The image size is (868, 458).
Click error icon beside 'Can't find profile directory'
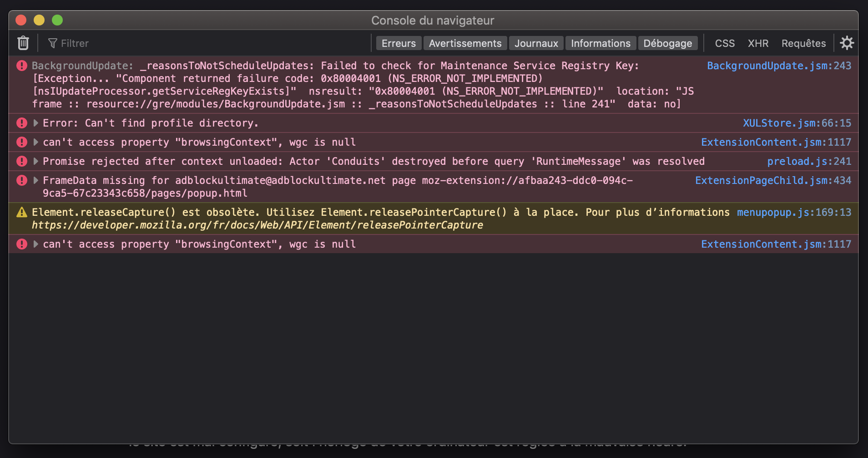click(22, 123)
